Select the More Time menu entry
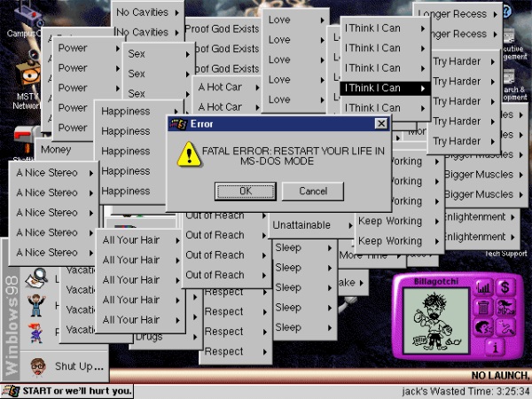Viewport: 532px width, 399px height. [372, 256]
